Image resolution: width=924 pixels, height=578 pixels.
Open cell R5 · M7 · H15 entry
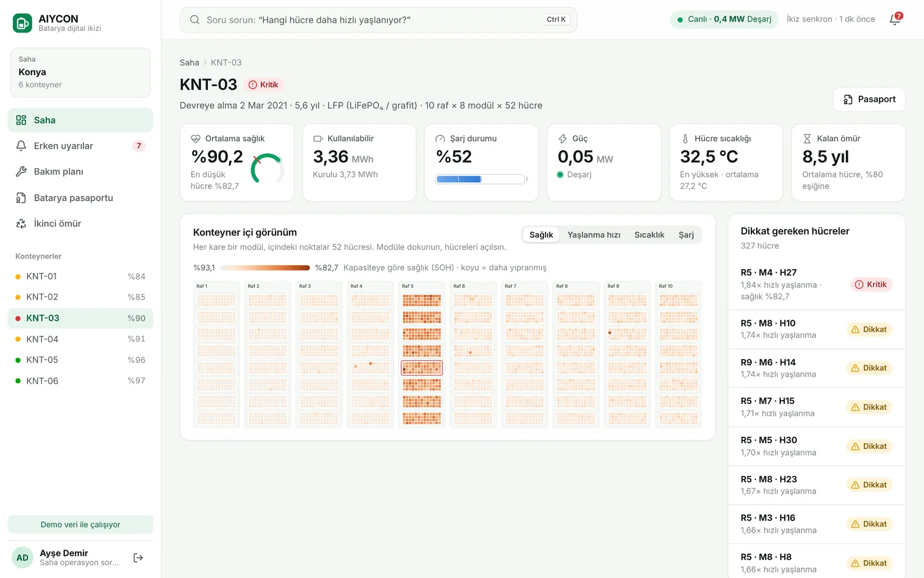tap(817, 407)
